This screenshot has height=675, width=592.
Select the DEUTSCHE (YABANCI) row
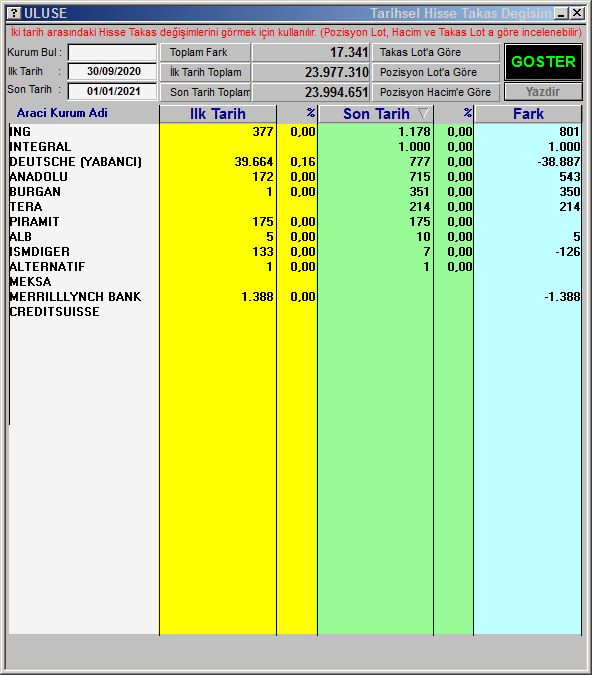(x=295, y=162)
